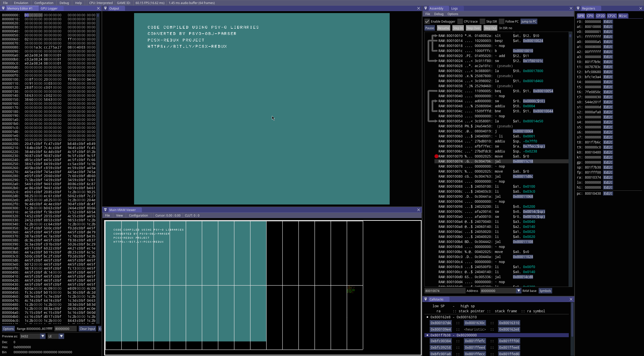Collapse the Memory Editor #1 panel triangle
The image size is (644, 356).
3,8
